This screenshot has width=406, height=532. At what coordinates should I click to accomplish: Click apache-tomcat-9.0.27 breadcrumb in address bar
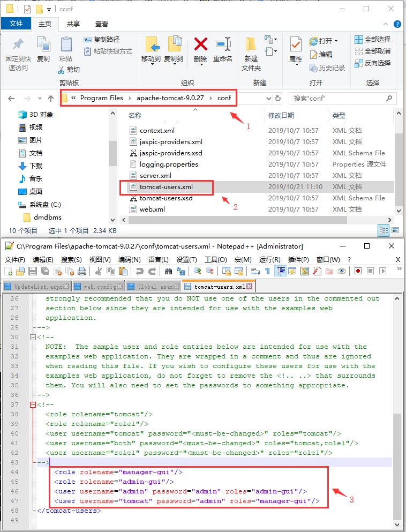[x=170, y=98]
